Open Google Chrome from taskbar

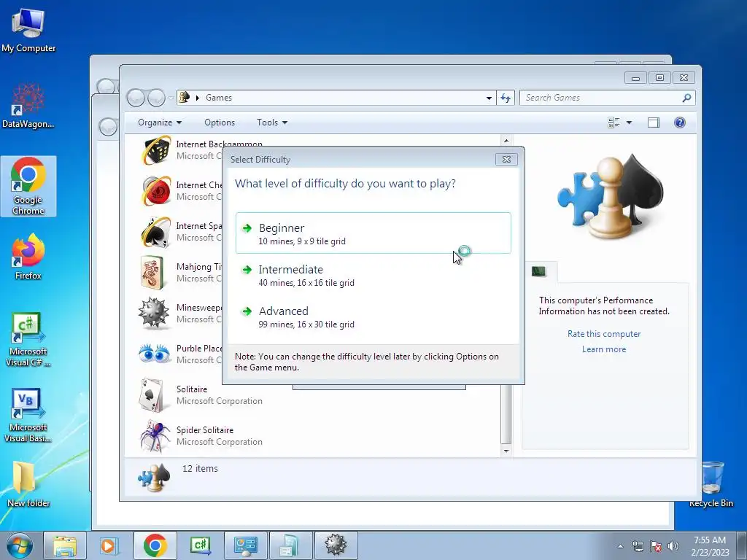click(x=155, y=545)
